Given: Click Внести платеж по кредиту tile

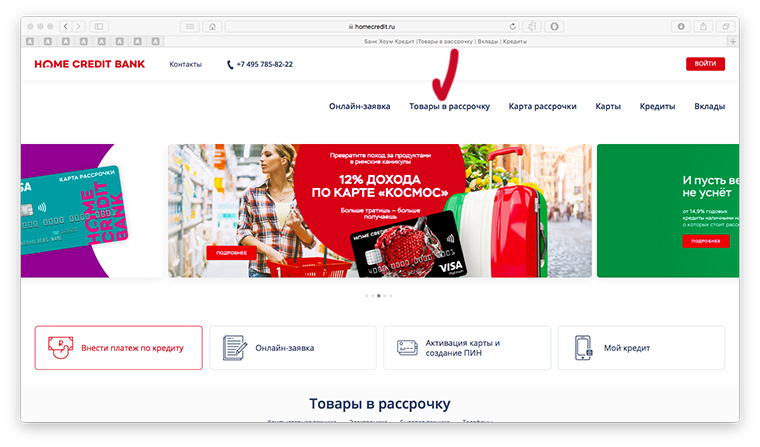Looking at the screenshot, I should pyautogui.click(x=119, y=348).
